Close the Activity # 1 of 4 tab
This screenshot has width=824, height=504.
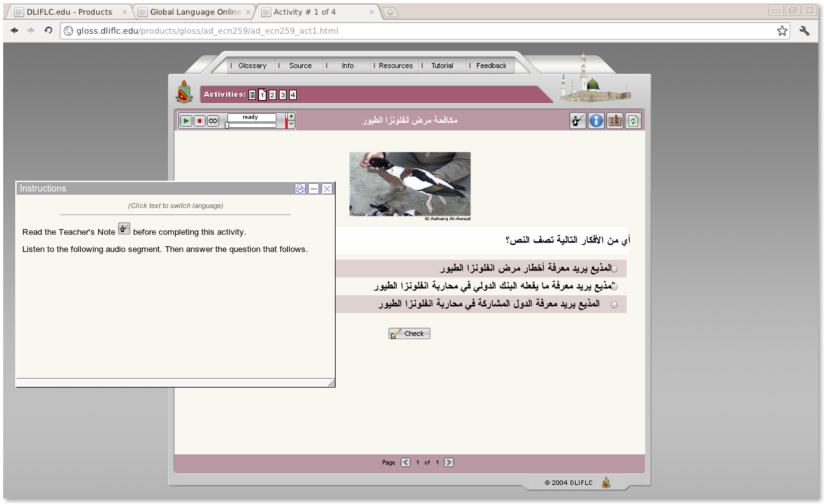371,11
